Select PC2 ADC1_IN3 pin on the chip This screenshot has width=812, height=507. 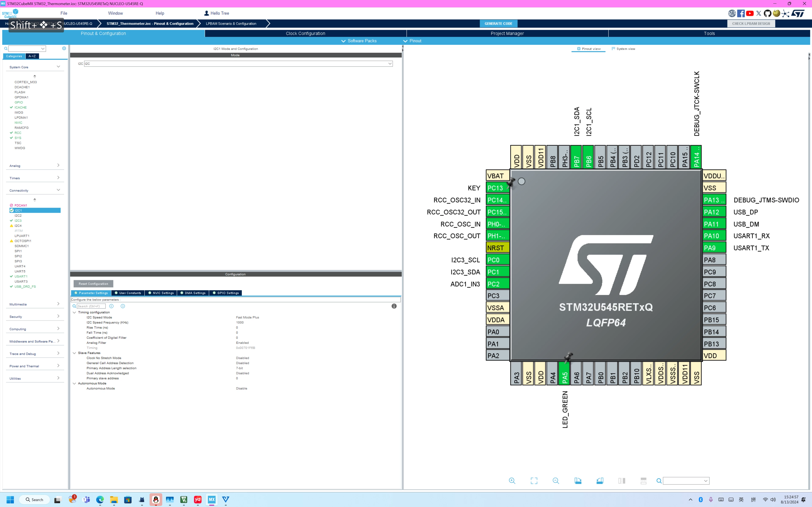[x=498, y=284]
